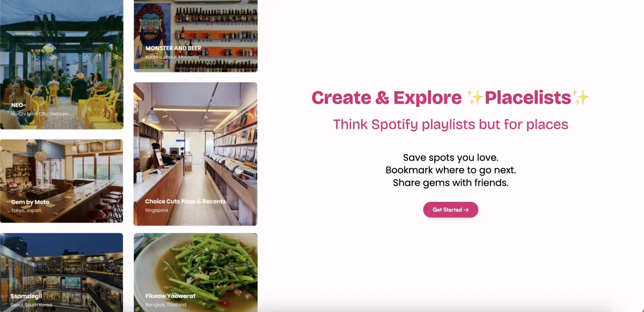Image resolution: width=644 pixels, height=312 pixels.
Task: Click the Kuala Lumpur, Malaysia location label
Action: pos(172,57)
